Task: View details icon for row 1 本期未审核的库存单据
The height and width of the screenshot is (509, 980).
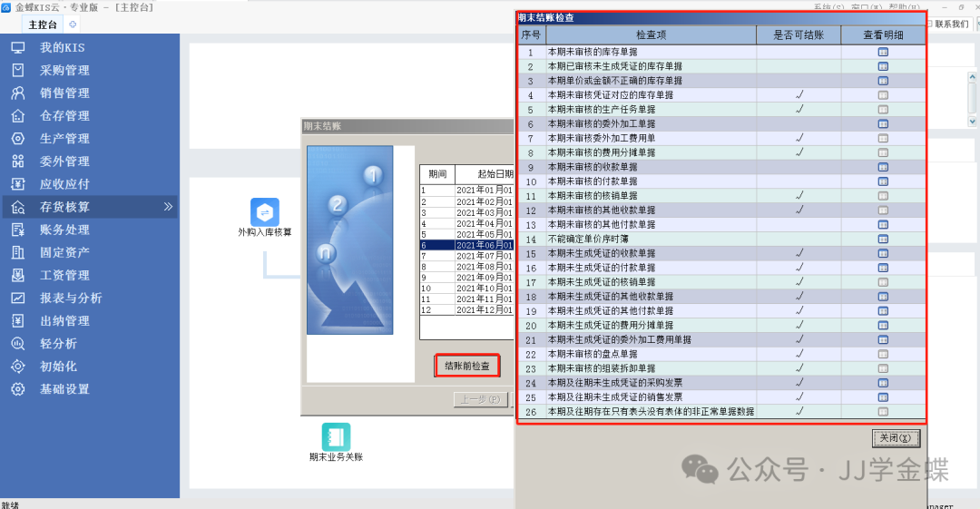Action: pyautogui.click(x=883, y=52)
